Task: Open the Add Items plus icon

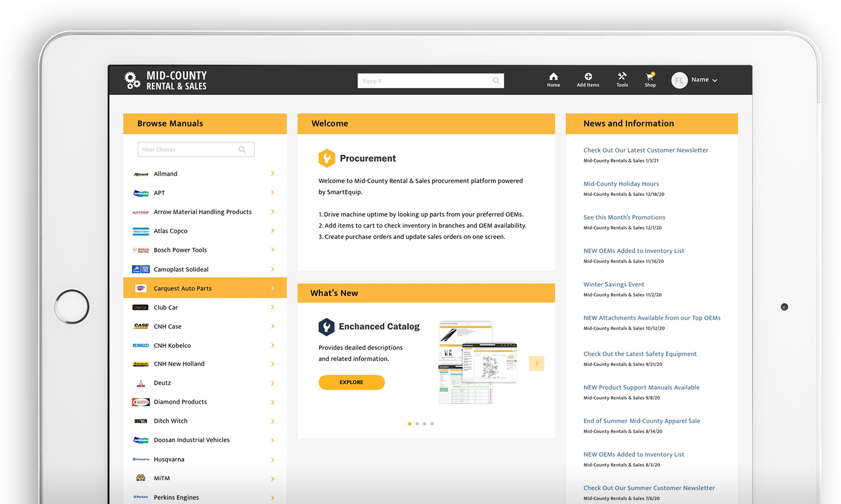Action: 588,77
